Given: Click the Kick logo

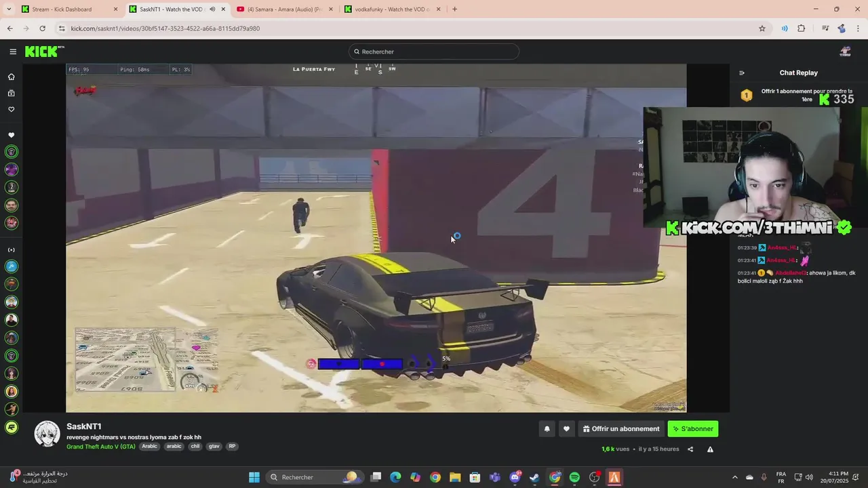Looking at the screenshot, I should [x=45, y=52].
